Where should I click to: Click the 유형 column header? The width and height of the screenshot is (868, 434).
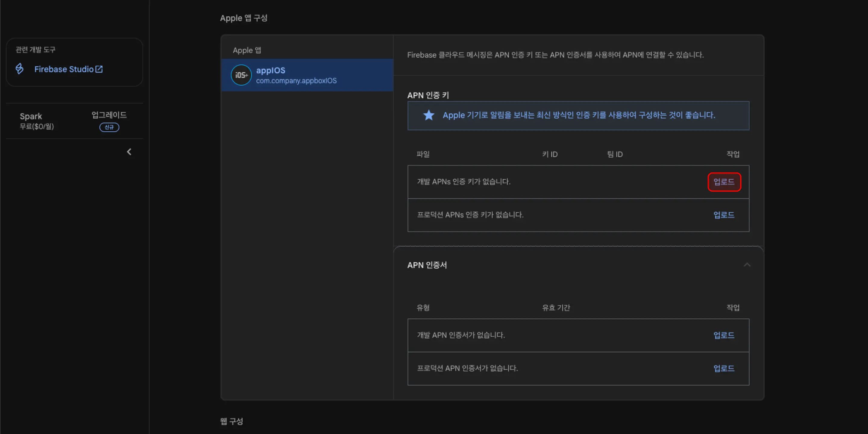click(423, 308)
